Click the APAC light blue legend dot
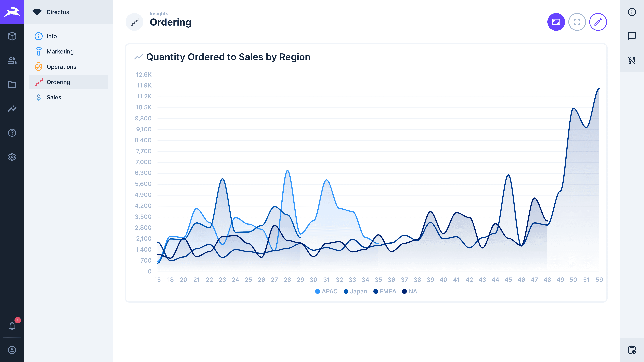This screenshot has width=644, height=362. pos(317,292)
